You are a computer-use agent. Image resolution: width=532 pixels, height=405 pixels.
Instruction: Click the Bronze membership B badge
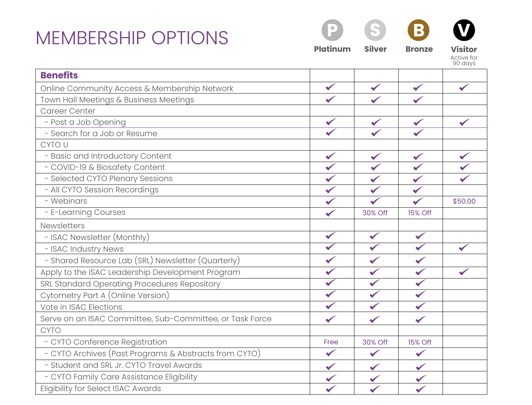418,30
